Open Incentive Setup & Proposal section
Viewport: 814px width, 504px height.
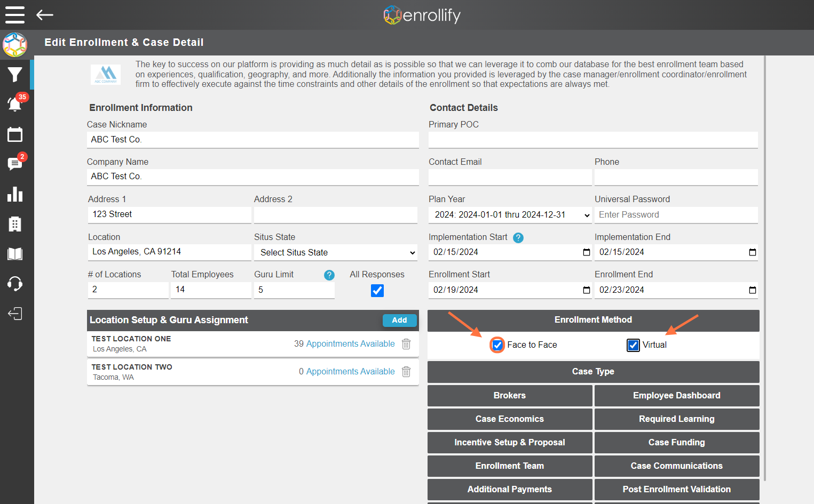510,443
